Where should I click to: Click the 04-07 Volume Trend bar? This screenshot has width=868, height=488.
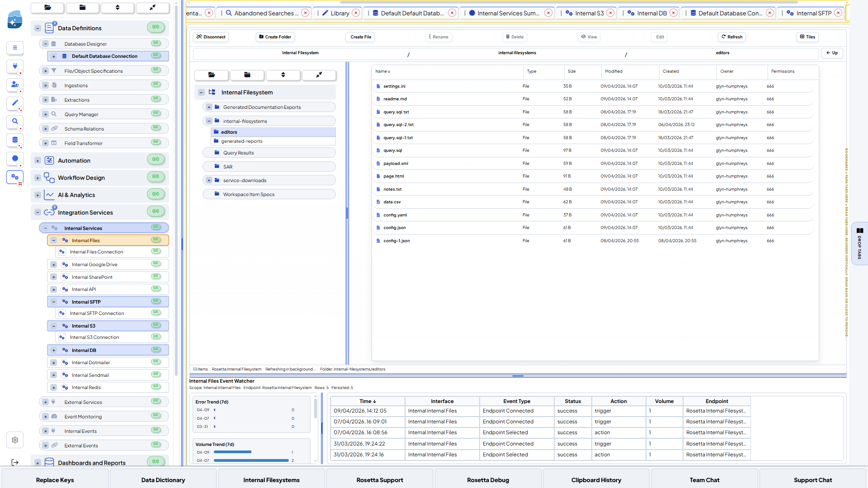[x=251, y=460]
